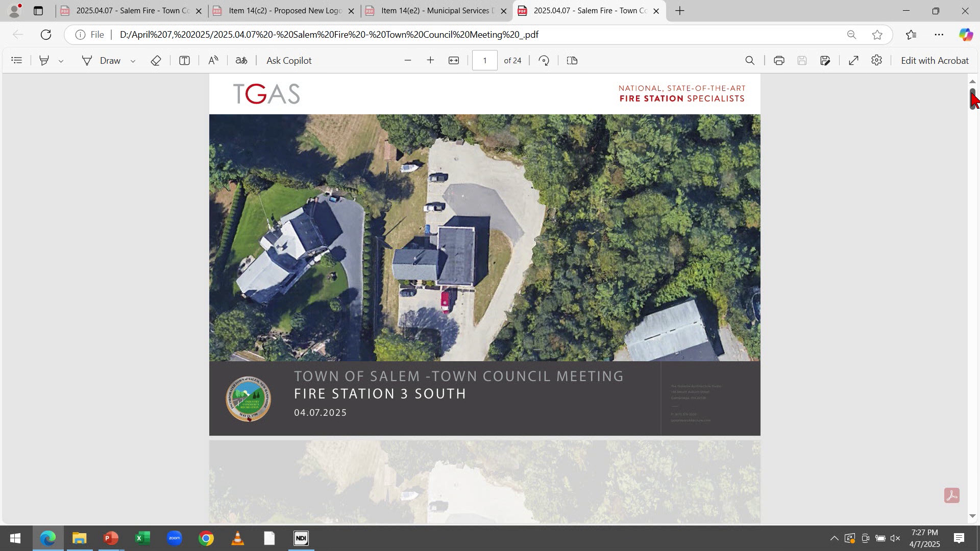Click Ask Copilot button
This screenshot has height=551, width=980.
(289, 60)
